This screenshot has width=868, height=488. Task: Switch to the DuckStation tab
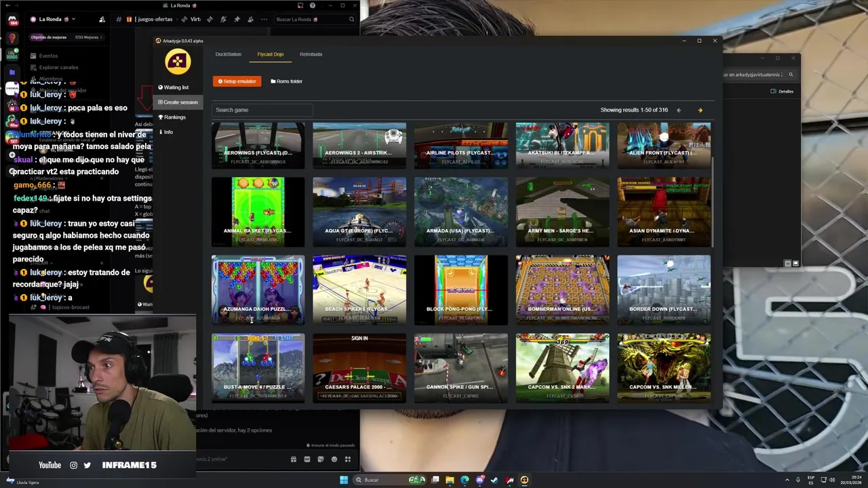228,54
